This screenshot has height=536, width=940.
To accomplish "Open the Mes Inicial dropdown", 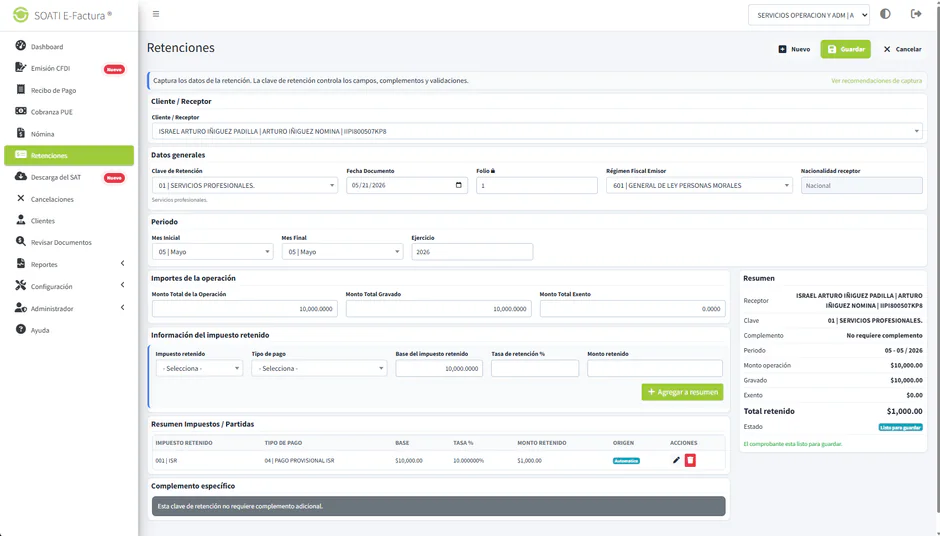I will point(212,252).
